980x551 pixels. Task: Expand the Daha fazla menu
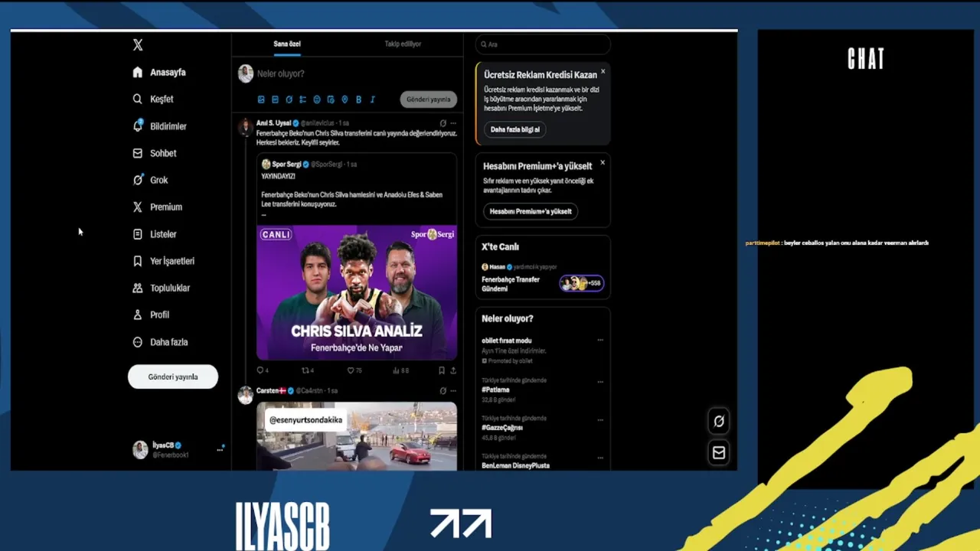click(x=160, y=342)
